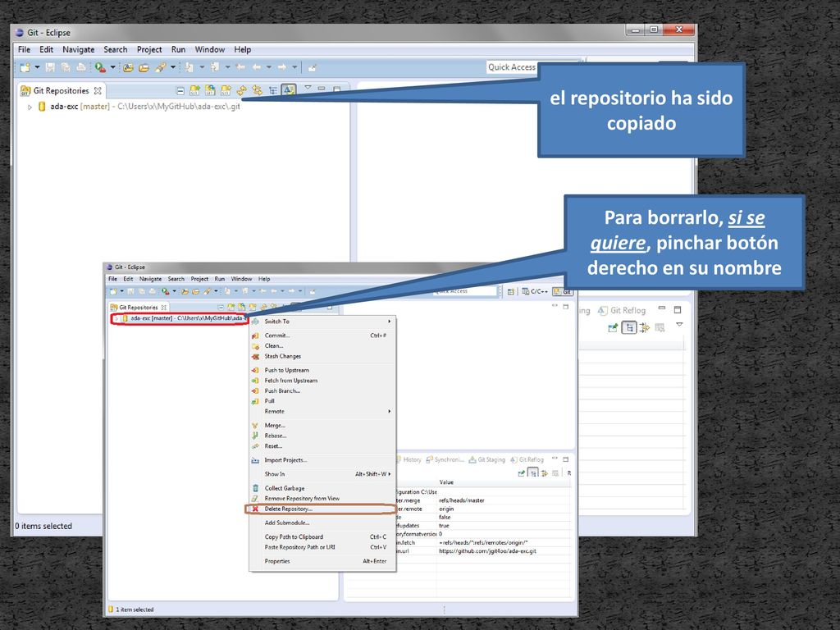The height and width of the screenshot is (630, 840).
Task: Open the Forward history dropdown arrow in back window
Action: [294, 67]
